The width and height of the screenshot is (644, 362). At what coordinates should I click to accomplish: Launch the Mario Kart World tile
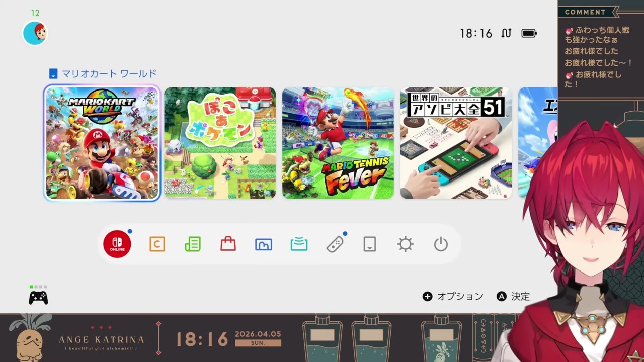pos(102,143)
